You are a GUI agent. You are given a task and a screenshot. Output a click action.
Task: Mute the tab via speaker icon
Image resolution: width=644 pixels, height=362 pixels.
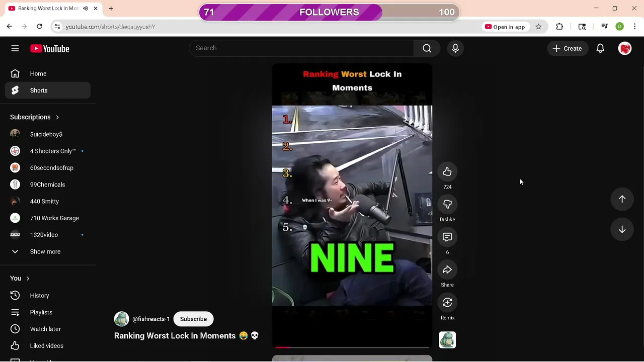[x=86, y=9]
